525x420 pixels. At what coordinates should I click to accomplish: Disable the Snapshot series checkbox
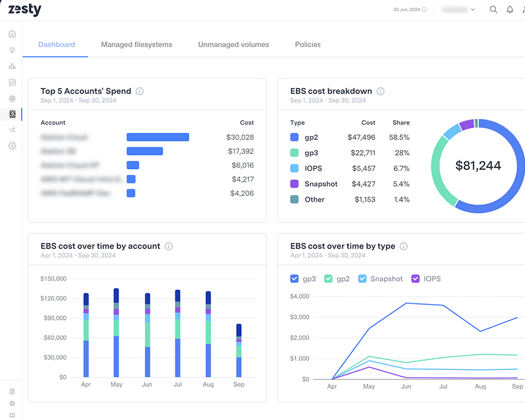click(x=362, y=279)
